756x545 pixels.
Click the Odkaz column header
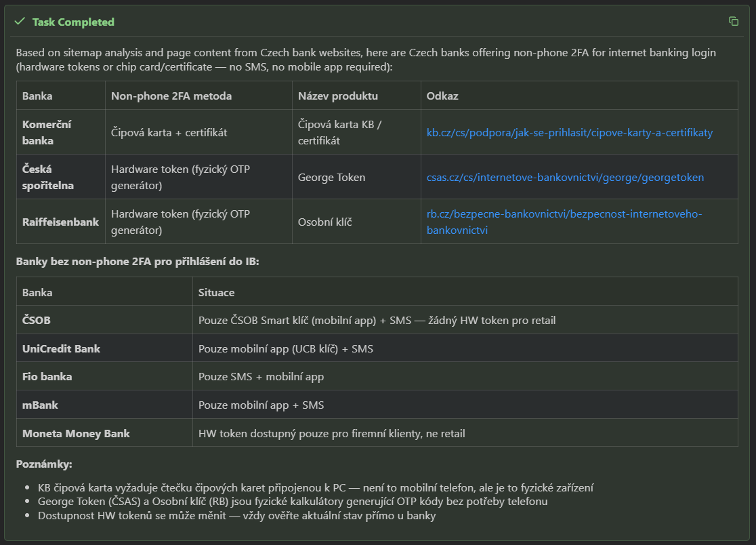point(442,96)
